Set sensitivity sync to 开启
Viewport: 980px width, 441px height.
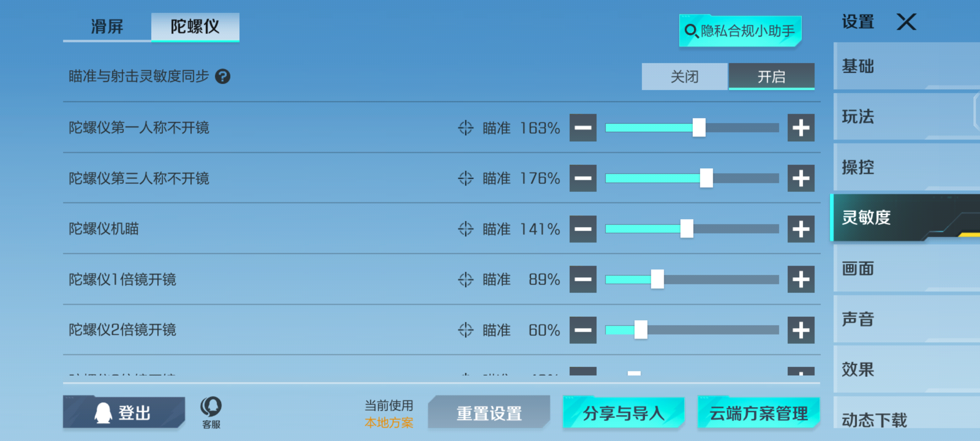pos(771,76)
